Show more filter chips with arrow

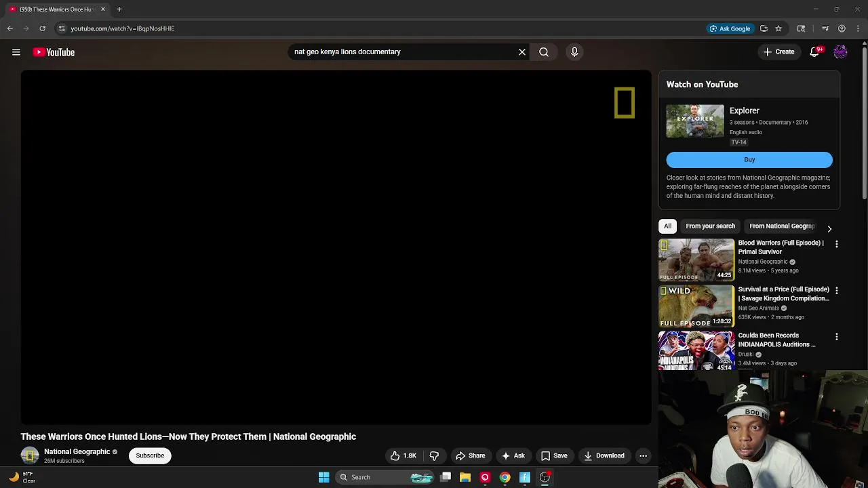[x=829, y=228]
